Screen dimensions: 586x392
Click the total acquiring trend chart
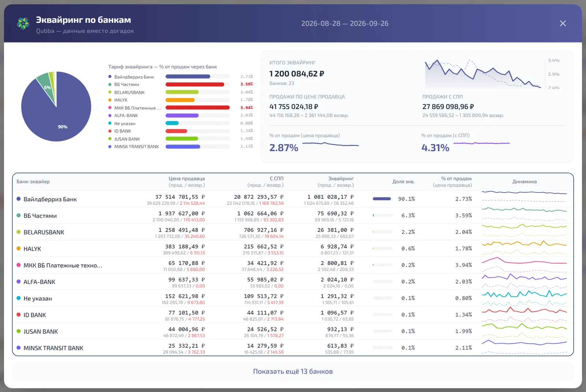click(483, 74)
